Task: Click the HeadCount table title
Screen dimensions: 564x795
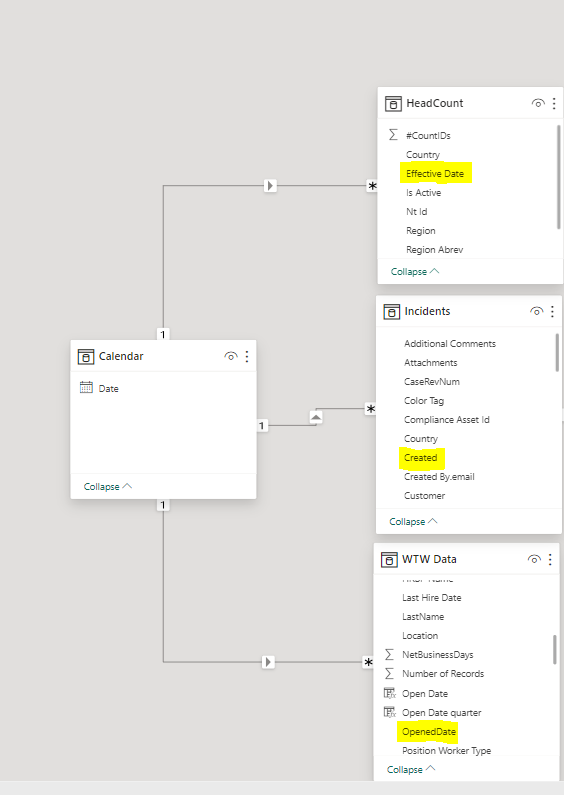Action: point(435,103)
